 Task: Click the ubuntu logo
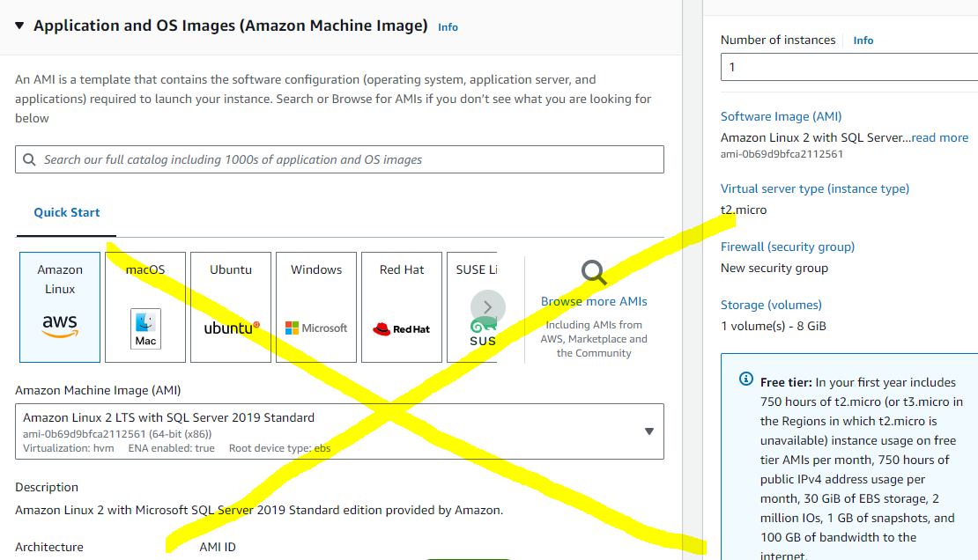point(232,328)
